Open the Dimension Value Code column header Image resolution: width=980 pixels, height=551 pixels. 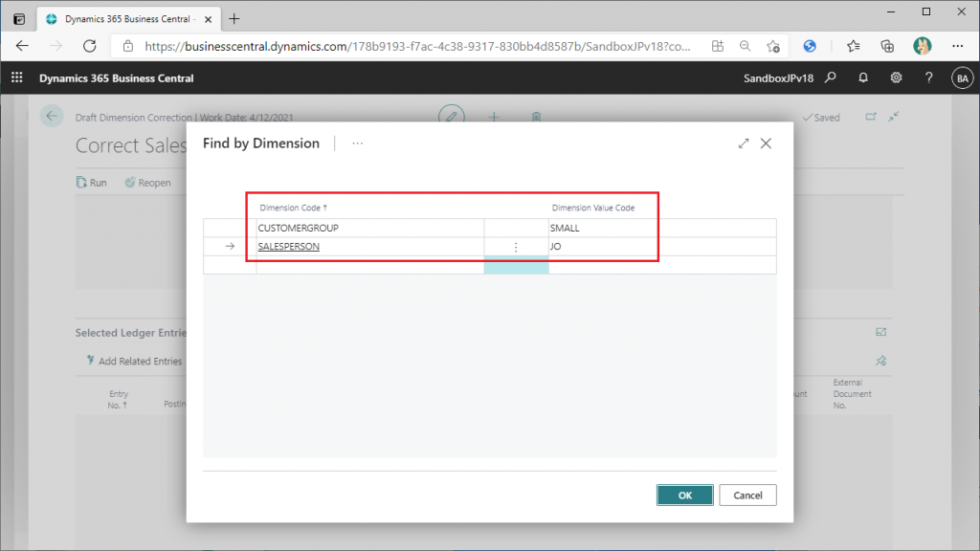click(x=592, y=208)
